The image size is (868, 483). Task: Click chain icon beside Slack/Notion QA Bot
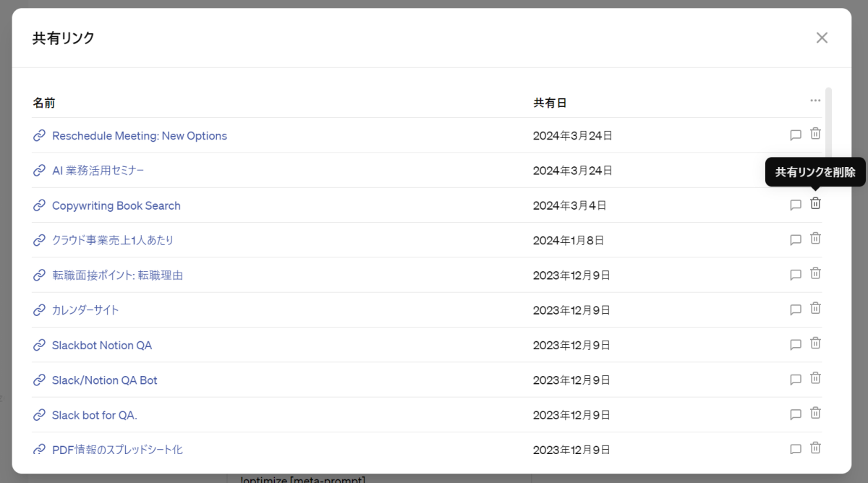click(x=39, y=380)
